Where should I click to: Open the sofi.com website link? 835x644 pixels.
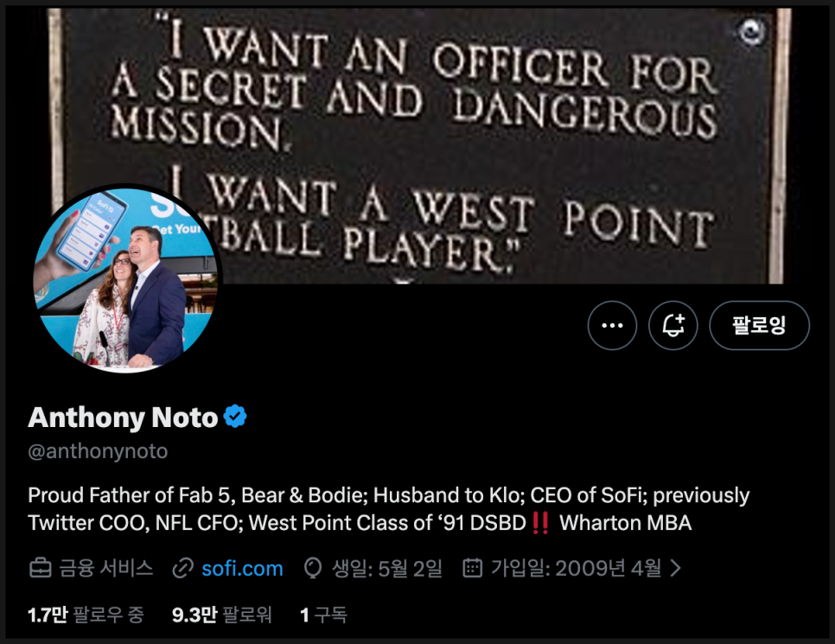tap(242, 568)
